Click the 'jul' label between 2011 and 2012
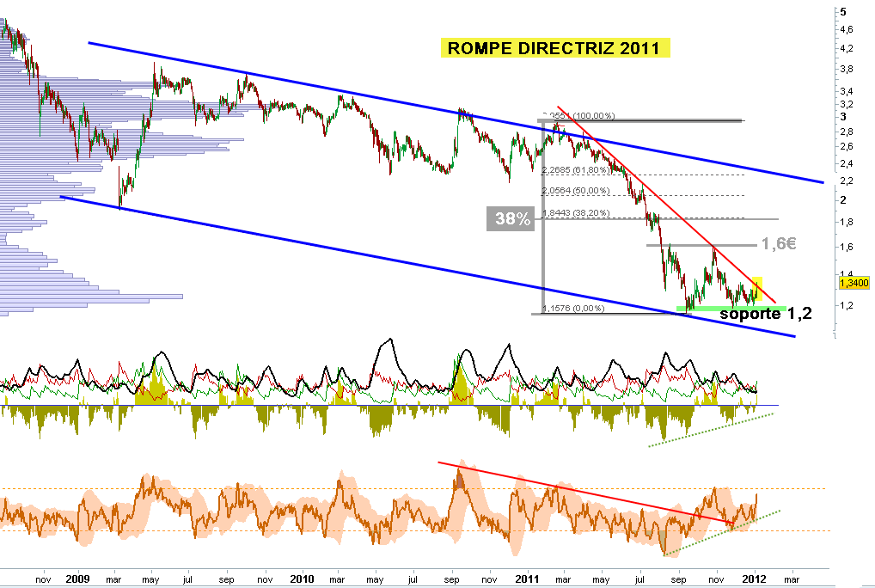875x588 pixels. 639,579
